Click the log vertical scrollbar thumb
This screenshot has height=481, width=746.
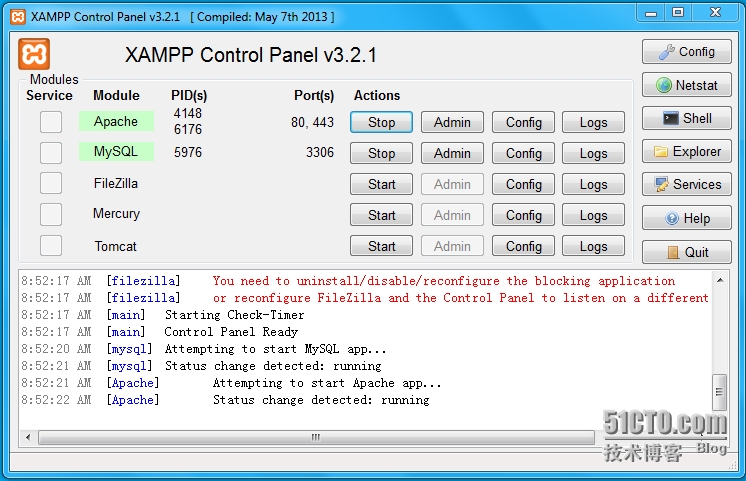[719, 392]
